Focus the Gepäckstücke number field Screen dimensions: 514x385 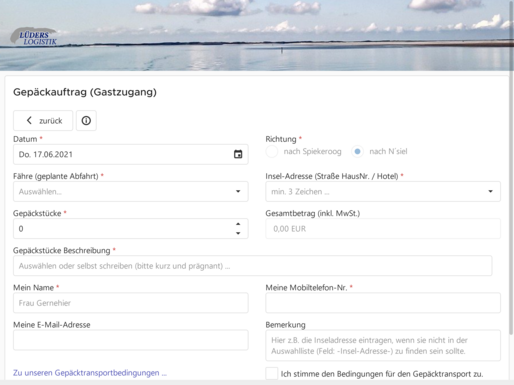click(x=131, y=229)
